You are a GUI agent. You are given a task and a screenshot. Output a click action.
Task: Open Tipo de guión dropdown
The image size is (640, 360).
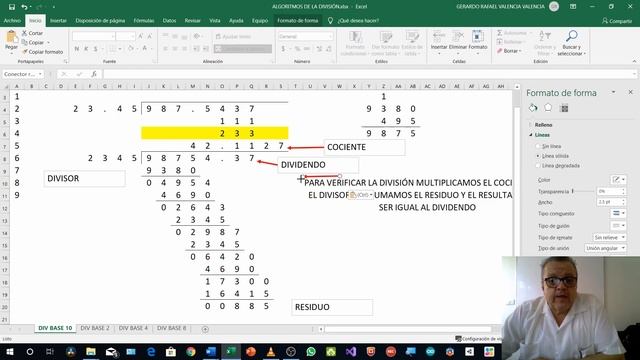[x=619, y=225]
